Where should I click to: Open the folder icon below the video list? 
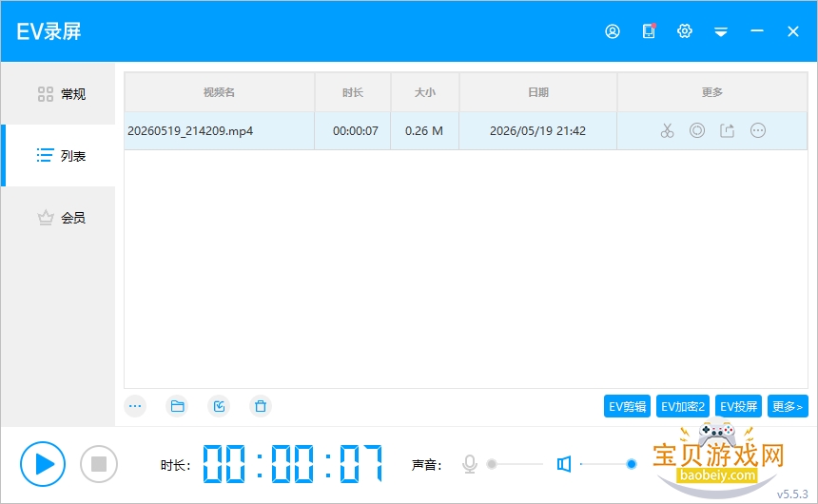tap(177, 406)
